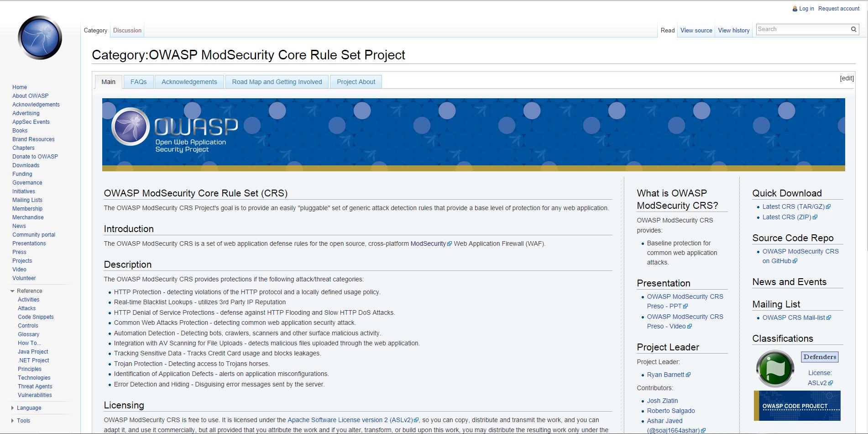This screenshot has height=434, width=868.
Task: Open OWASP ModSecurity CRS Preso - Video
Action: [685, 321]
